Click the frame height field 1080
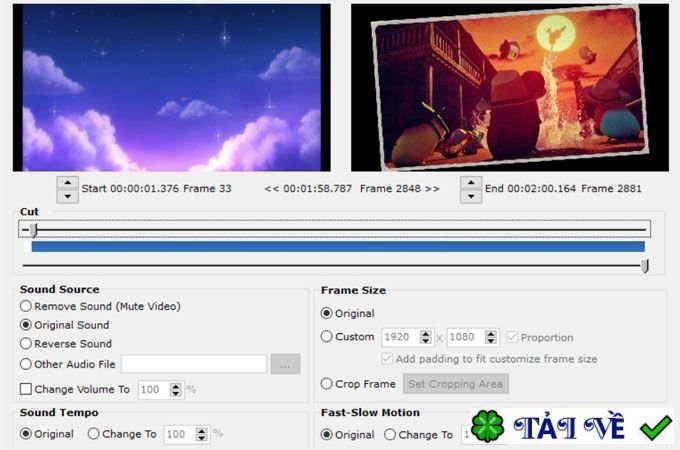 pyautogui.click(x=466, y=337)
